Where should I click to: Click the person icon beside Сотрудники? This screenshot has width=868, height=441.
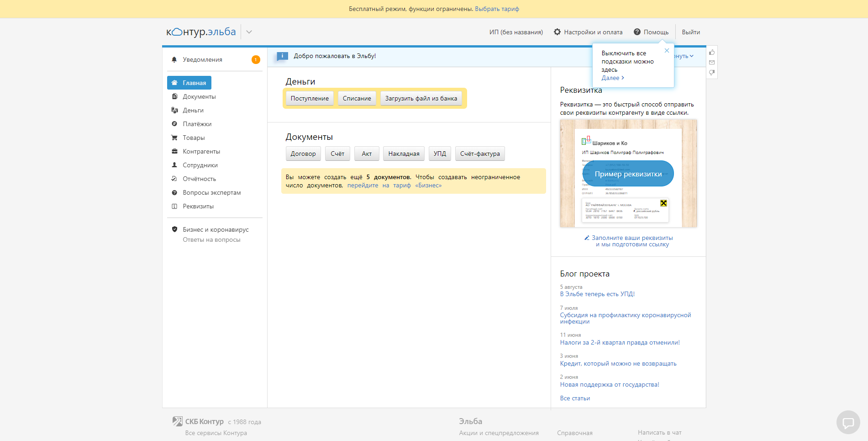pos(174,165)
